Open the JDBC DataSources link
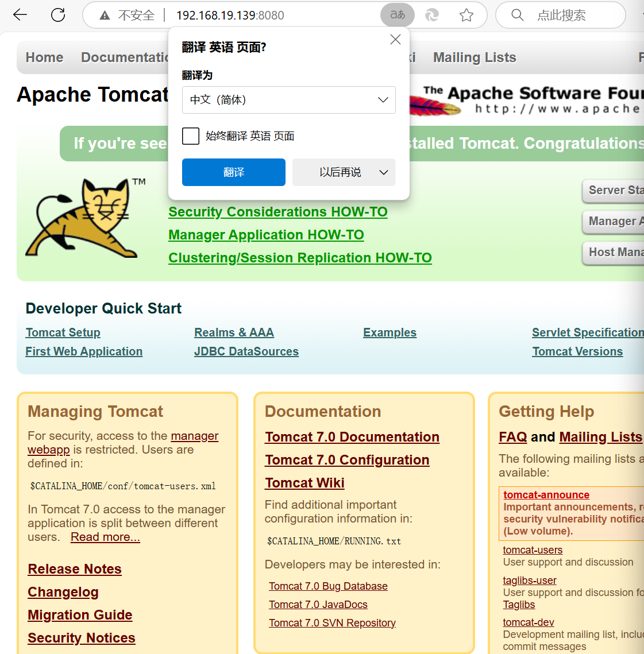The width and height of the screenshot is (644, 654). (x=246, y=351)
